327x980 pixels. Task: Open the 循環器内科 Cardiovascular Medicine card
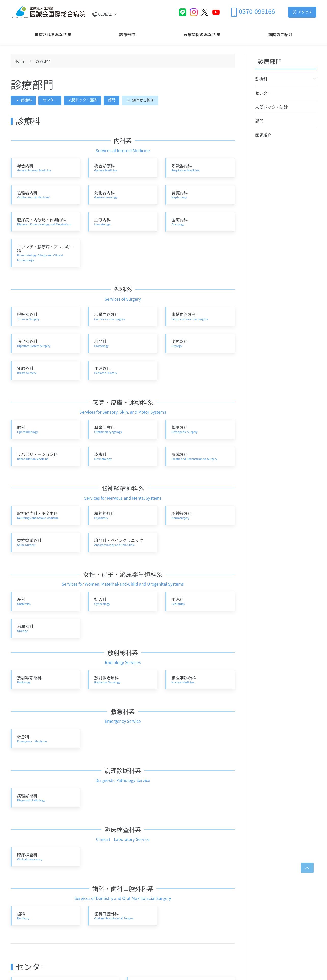point(46,195)
